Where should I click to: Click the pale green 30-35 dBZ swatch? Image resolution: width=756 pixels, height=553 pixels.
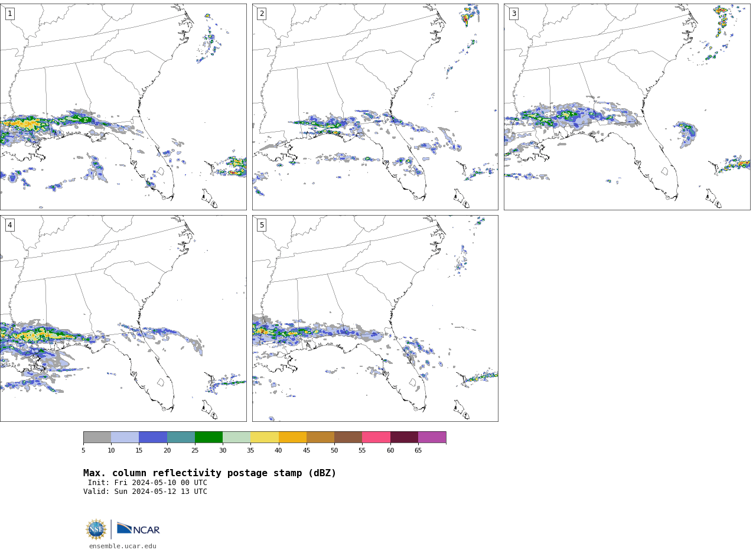[x=236, y=437]
